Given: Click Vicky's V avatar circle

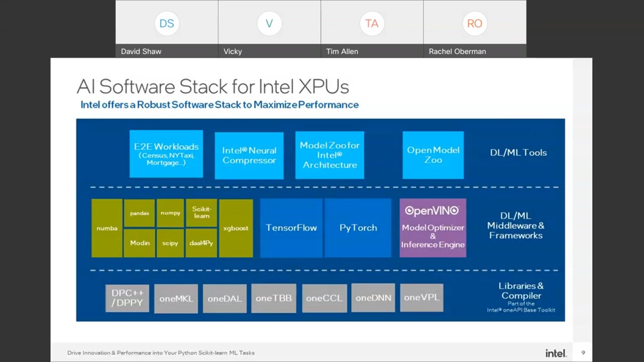Looking at the screenshot, I should click(269, 24).
